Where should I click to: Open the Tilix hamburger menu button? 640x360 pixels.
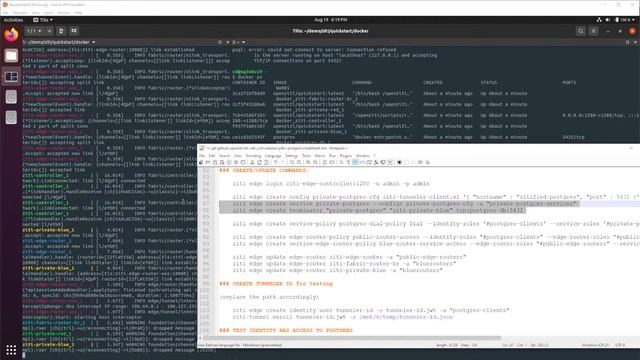(x=593, y=31)
